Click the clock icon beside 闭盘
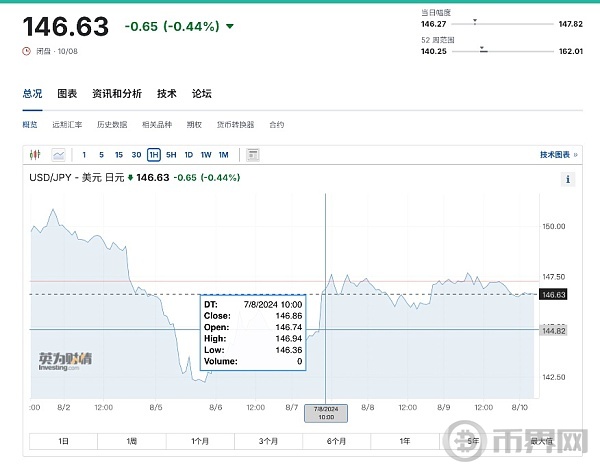 coord(25,50)
